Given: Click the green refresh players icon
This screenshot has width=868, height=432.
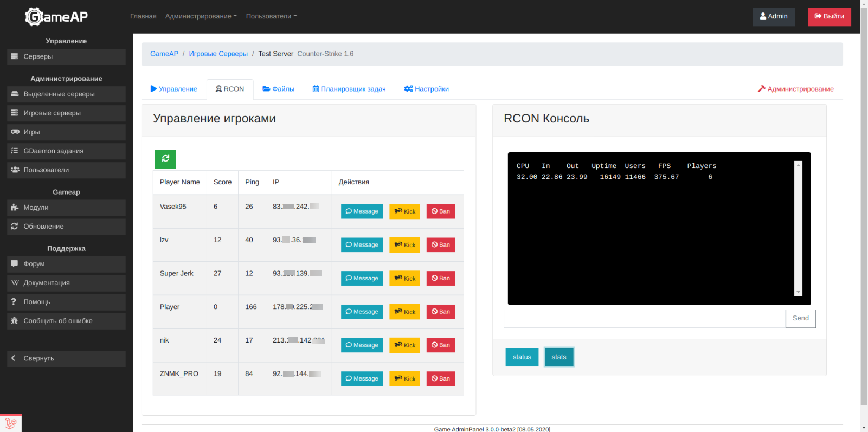Looking at the screenshot, I should pos(165,159).
